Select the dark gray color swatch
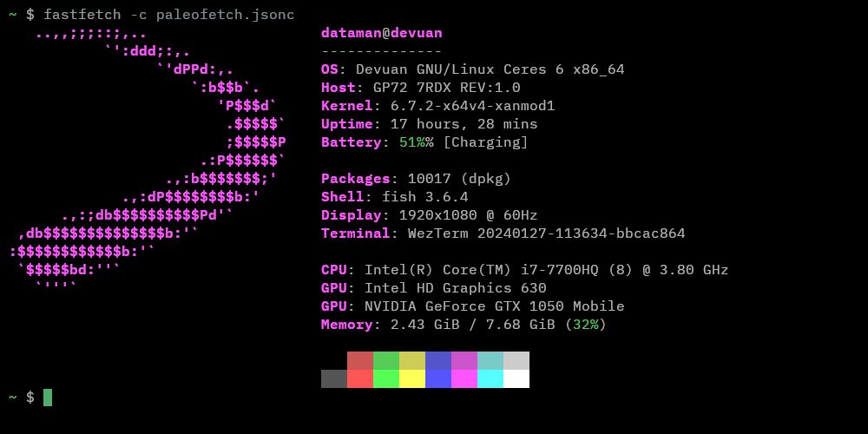Screen dimensions: 868x434 pyautogui.click(x=334, y=378)
